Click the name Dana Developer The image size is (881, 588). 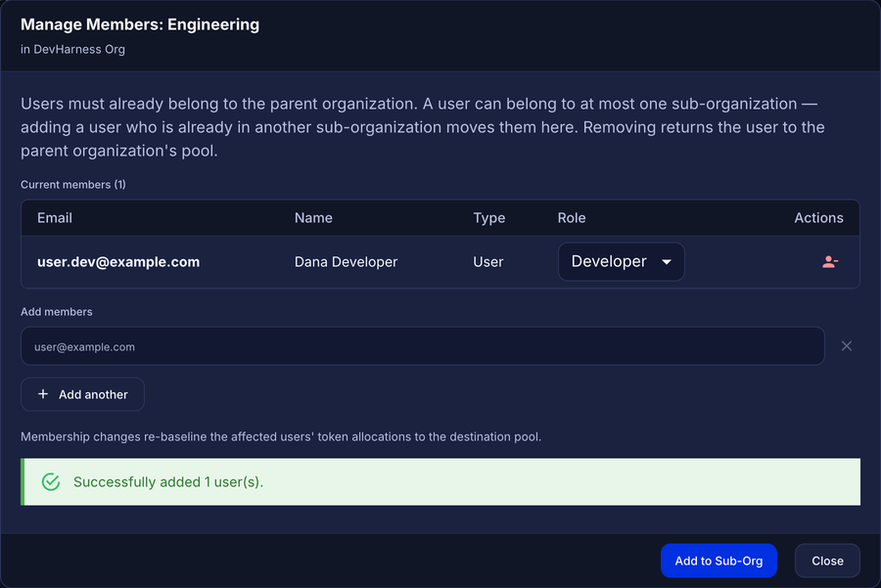347,261
